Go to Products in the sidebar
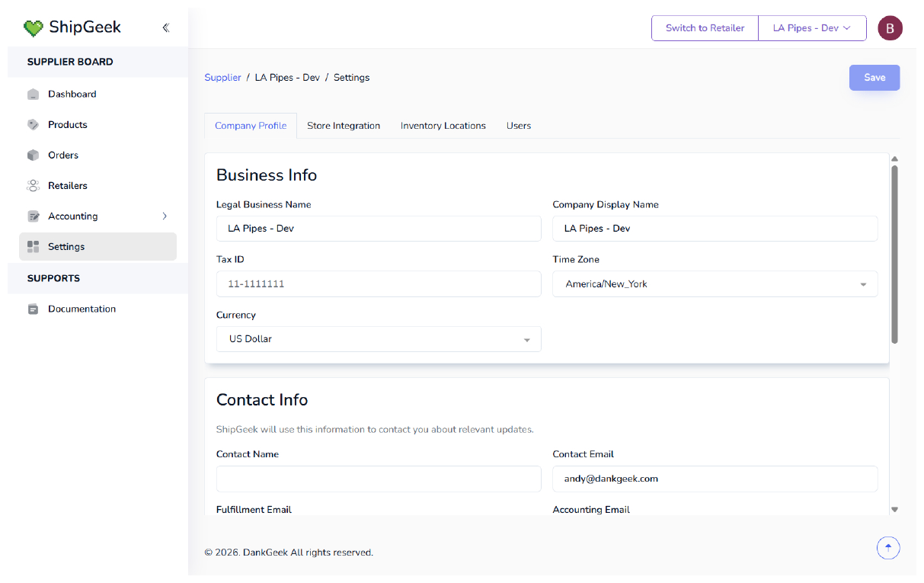924x583 pixels. pos(98,125)
